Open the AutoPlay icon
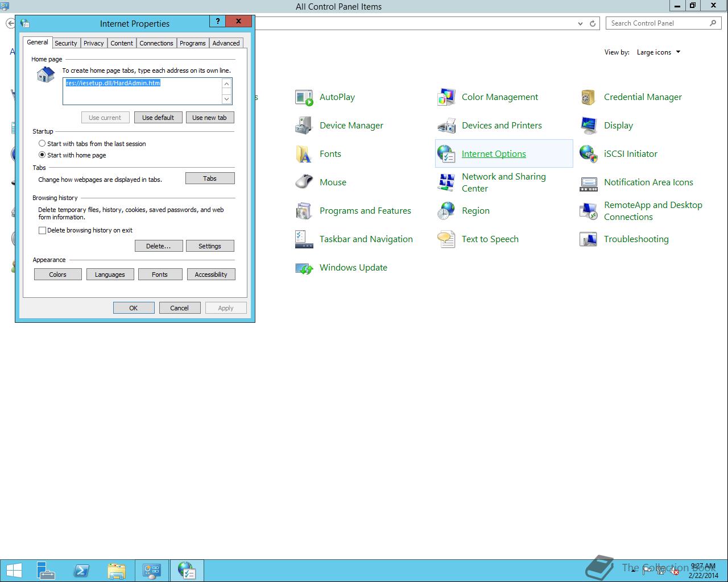This screenshot has height=582, width=728. click(x=304, y=97)
